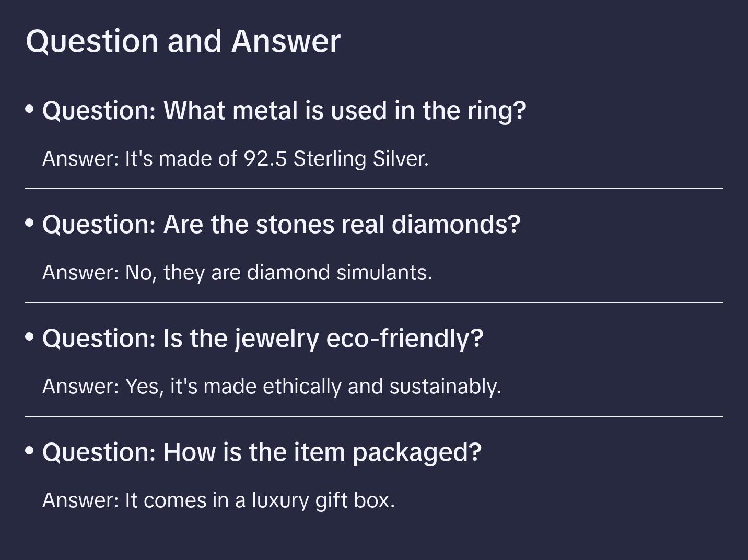Click the divider line below the diamond simulants answer
The image size is (748, 560).
point(374,302)
